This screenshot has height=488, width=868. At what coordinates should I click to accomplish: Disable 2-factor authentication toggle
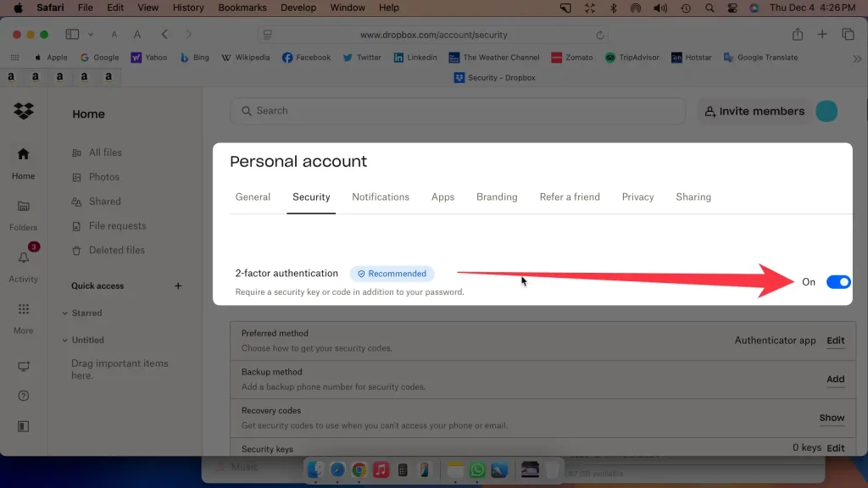[x=837, y=282]
